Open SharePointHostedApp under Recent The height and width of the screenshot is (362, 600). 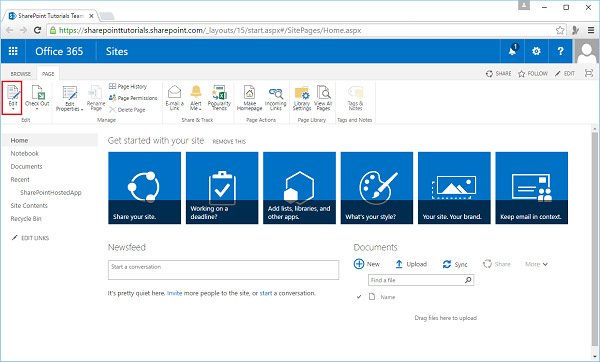click(51, 192)
